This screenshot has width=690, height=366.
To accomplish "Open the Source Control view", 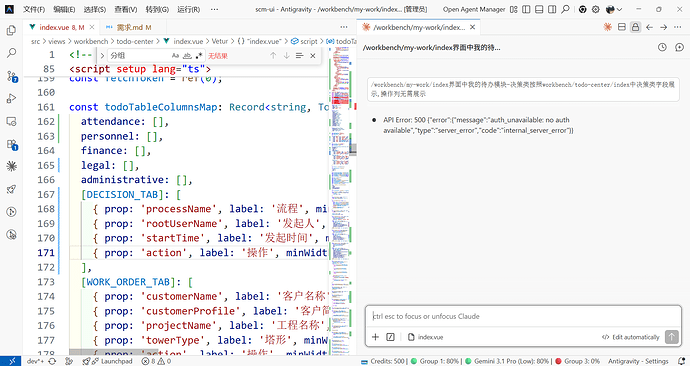I will [11, 76].
